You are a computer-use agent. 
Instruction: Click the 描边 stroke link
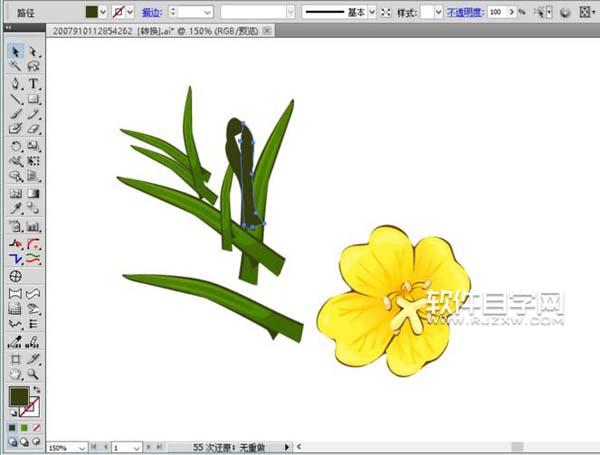coord(151,12)
